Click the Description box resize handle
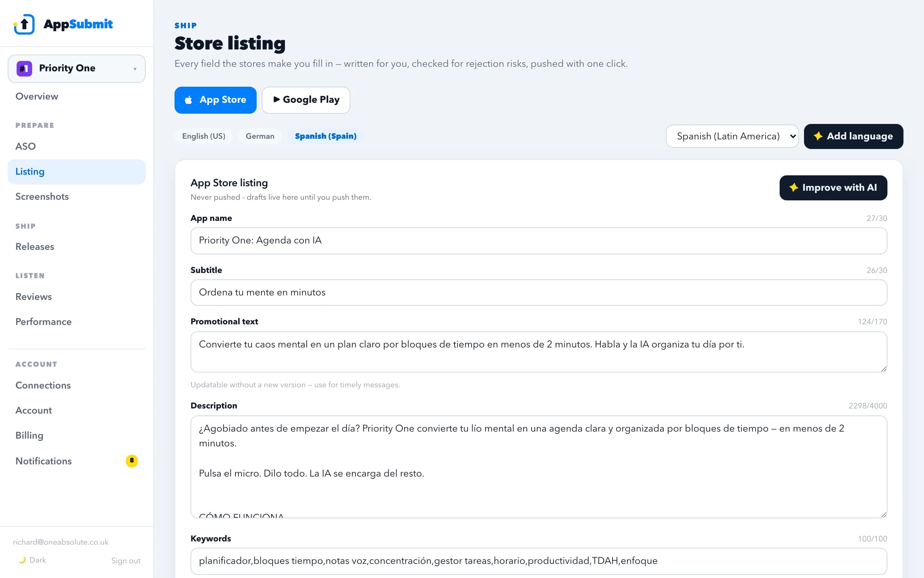Image resolution: width=924 pixels, height=578 pixels. coord(884,514)
